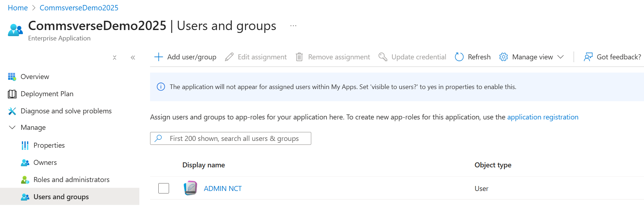This screenshot has height=206, width=644.
Task: Tick the checkbox for ADMIN NCT
Action: click(x=164, y=188)
